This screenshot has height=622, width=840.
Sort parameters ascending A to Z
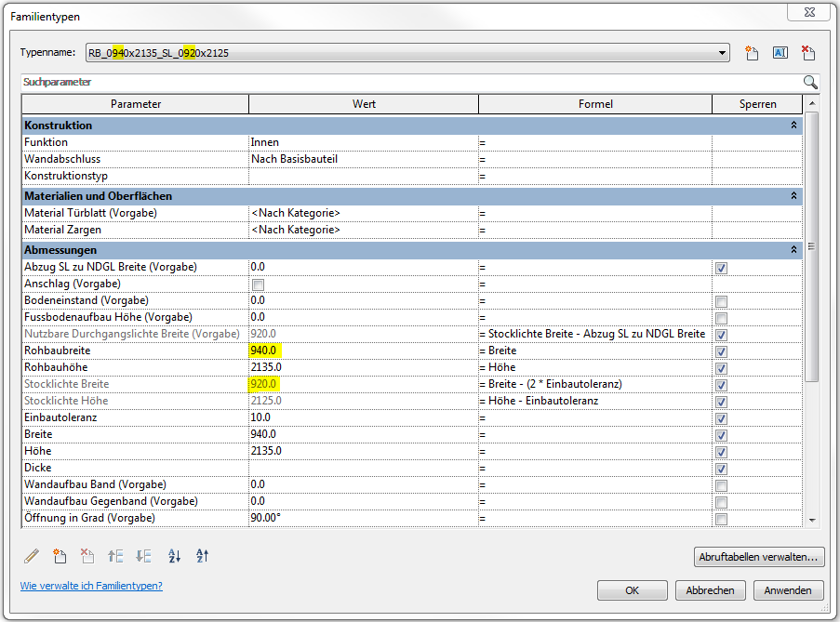coord(174,556)
